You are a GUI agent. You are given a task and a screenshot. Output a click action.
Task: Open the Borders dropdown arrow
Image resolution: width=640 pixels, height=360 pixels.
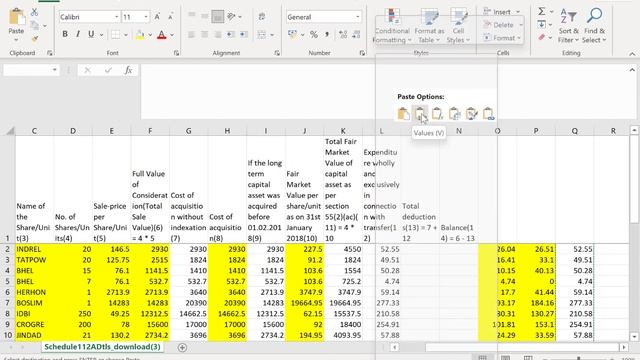[x=126, y=35]
